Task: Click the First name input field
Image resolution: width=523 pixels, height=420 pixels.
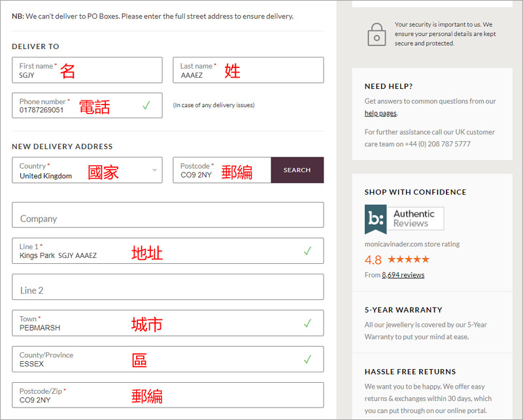Action: [87, 71]
